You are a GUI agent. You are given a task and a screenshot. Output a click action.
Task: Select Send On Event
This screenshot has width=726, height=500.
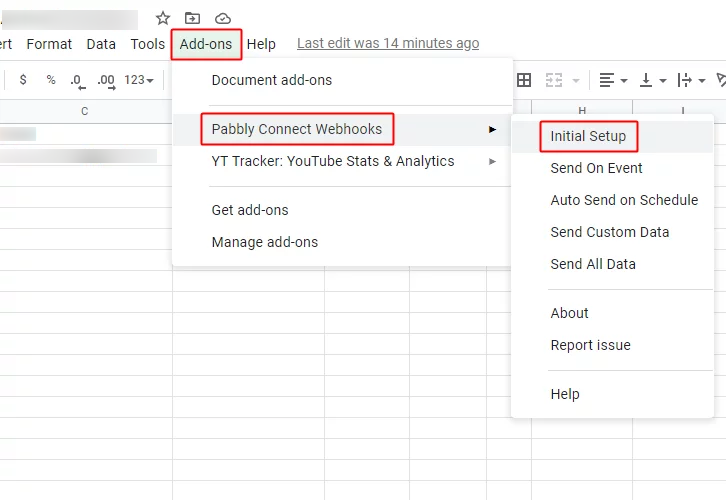point(612,169)
